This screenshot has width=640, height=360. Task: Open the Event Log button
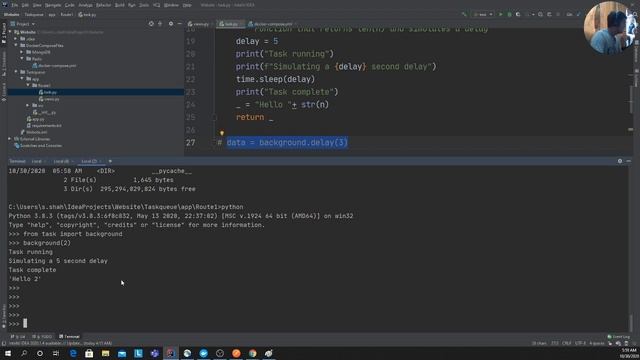[x=618, y=336]
